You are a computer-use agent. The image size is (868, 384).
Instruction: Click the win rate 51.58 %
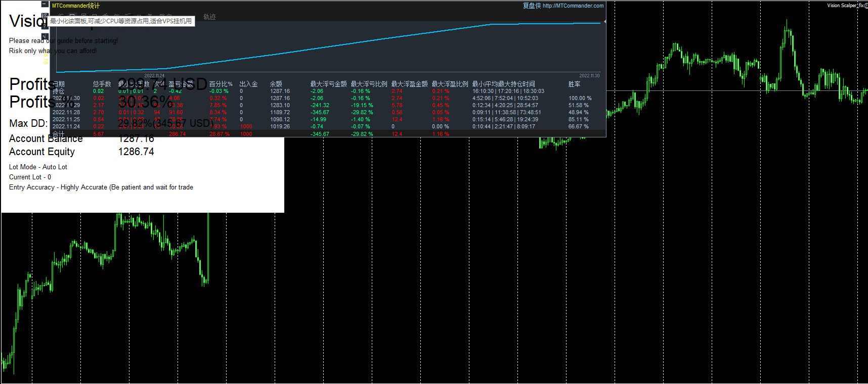tap(579, 105)
